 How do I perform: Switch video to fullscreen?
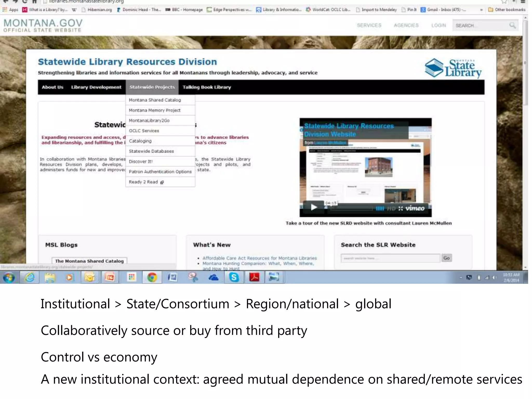point(401,208)
